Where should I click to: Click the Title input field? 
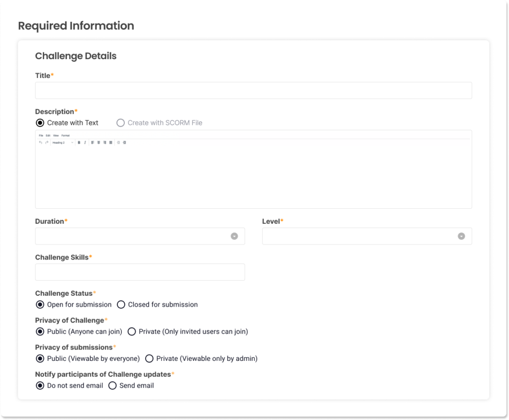click(x=253, y=90)
